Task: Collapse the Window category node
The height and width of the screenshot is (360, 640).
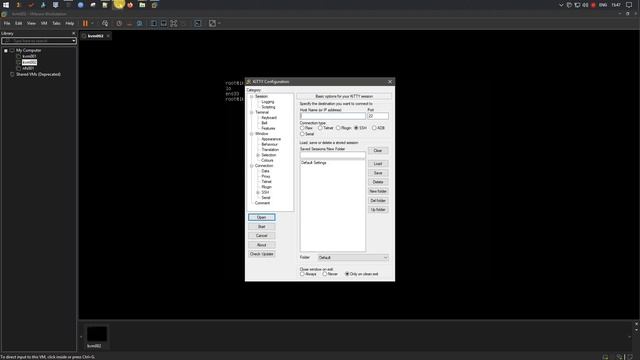Action: click(252, 134)
